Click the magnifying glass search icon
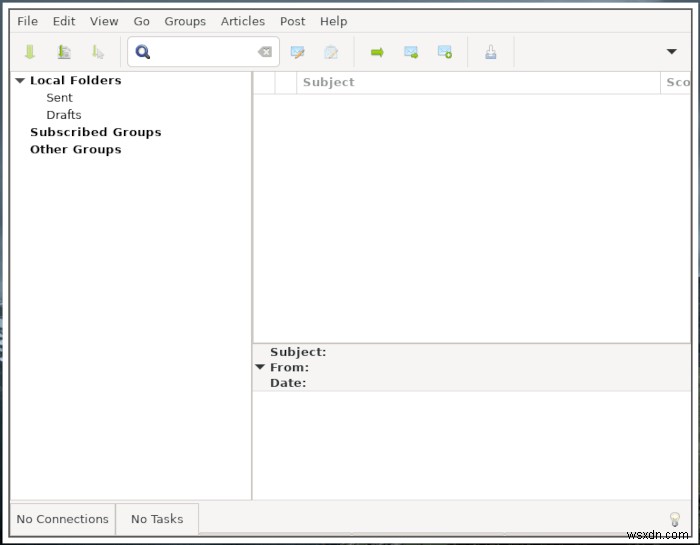Viewport: 700px width, 545px height. (x=143, y=52)
